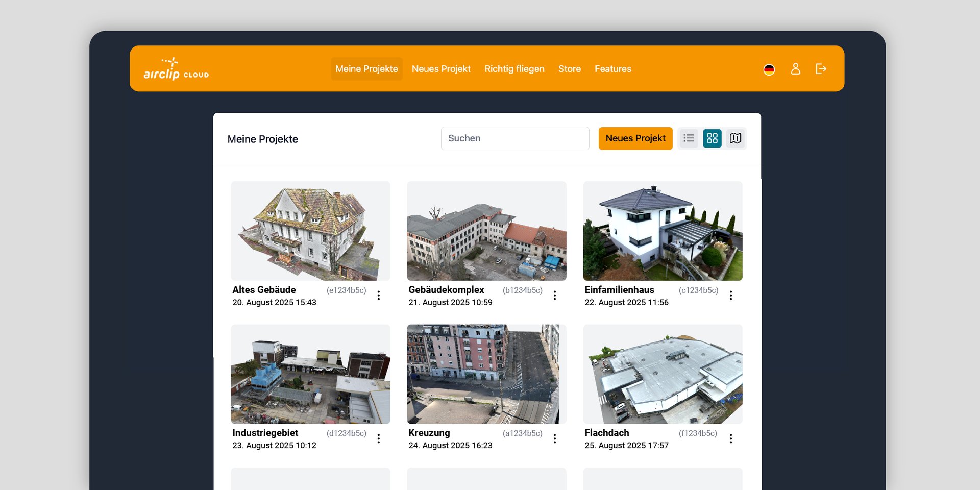Click the date 23. August 2025 10:12
This screenshot has width=980, height=490.
tap(274, 446)
